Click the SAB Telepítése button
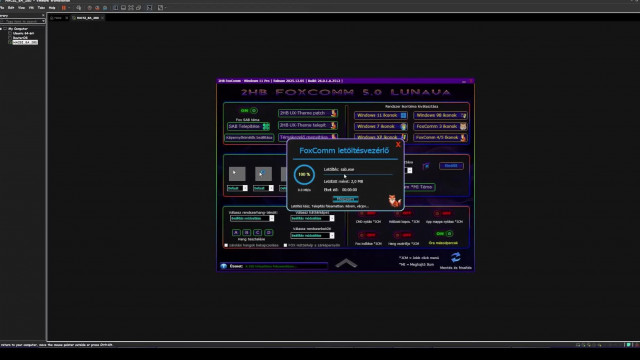Viewport: 640px width, 360px height. (249, 127)
